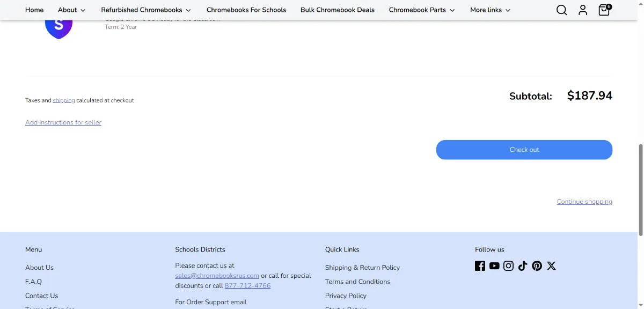This screenshot has height=309, width=644.
Task: Open footer About Us link
Action: (39, 268)
